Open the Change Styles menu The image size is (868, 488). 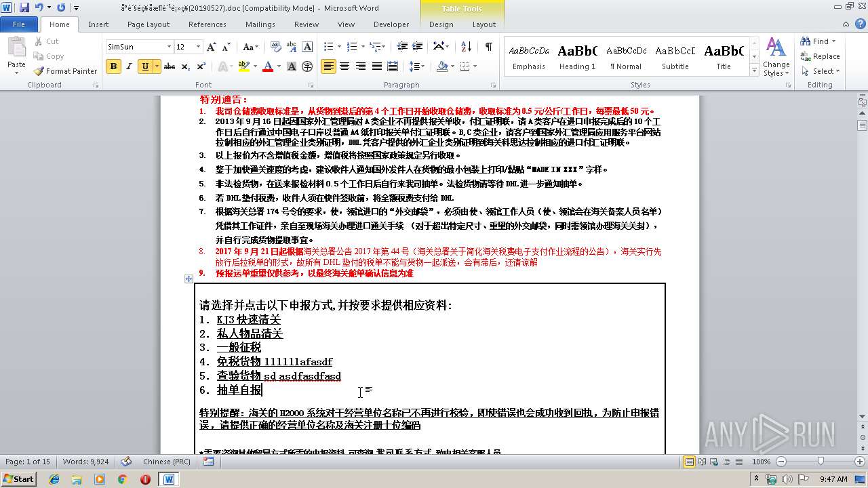pos(776,58)
